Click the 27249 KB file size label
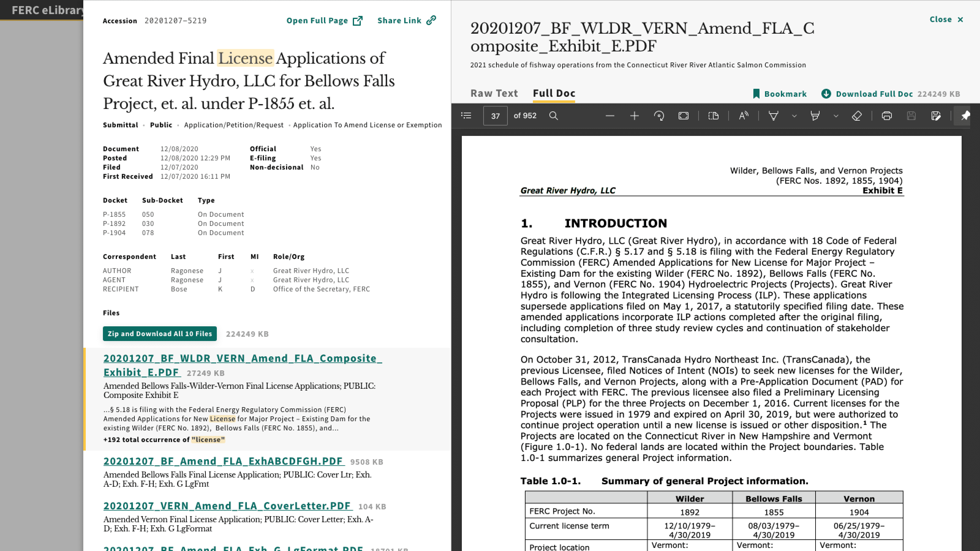 pyautogui.click(x=205, y=373)
